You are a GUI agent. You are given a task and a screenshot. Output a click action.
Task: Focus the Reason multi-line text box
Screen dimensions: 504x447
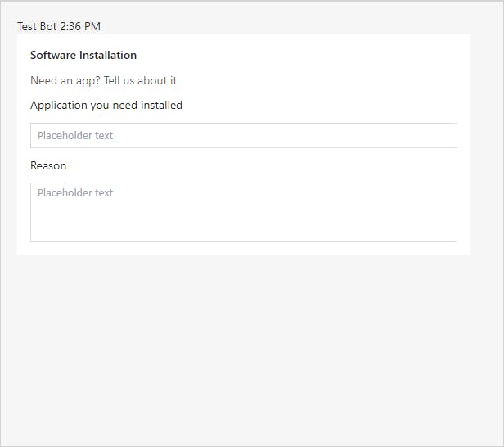[243, 212]
